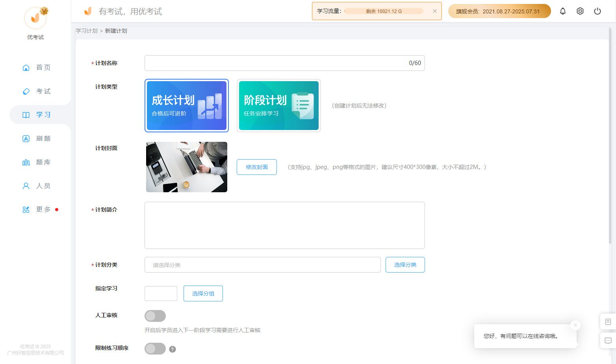Toggle the 限制练习顺序 switch
This screenshot has height=364, width=616.
coord(155,349)
